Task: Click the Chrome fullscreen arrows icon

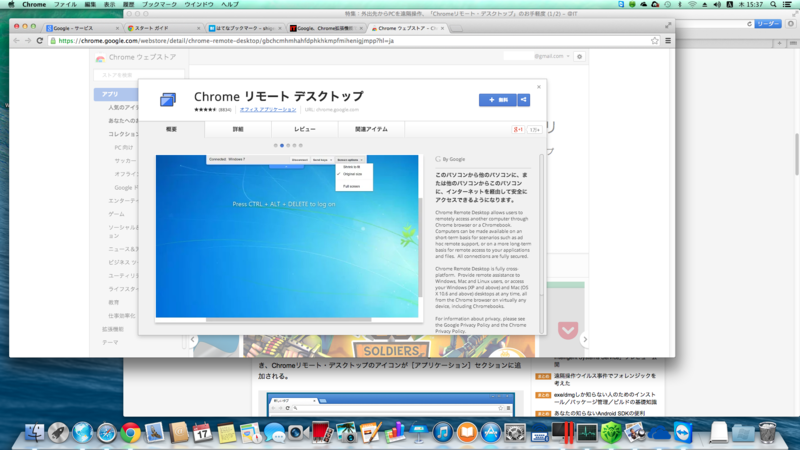Action: point(668,25)
